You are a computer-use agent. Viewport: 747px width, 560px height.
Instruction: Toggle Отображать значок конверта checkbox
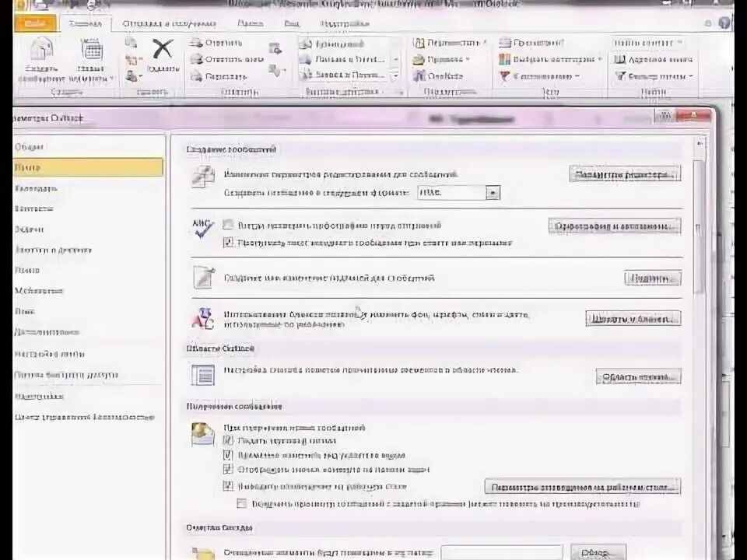pos(228,470)
